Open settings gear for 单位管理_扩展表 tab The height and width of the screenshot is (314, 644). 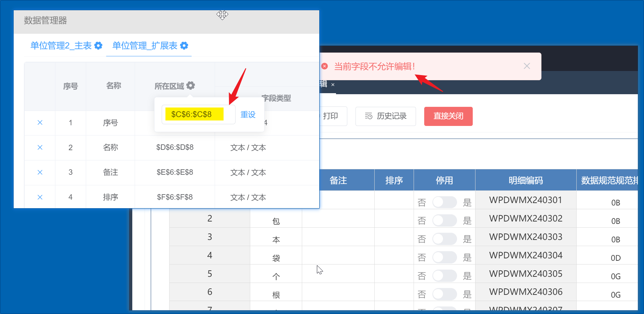coord(184,46)
